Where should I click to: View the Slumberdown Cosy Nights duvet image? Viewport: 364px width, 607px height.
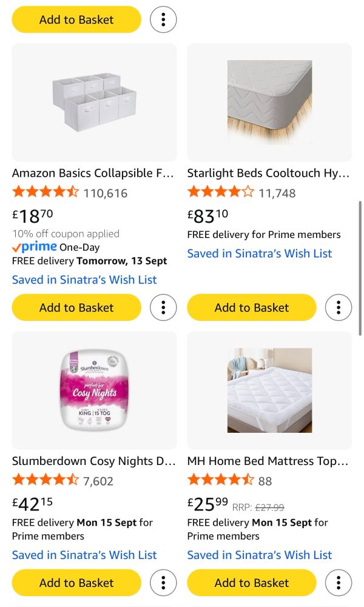pos(94,390)
